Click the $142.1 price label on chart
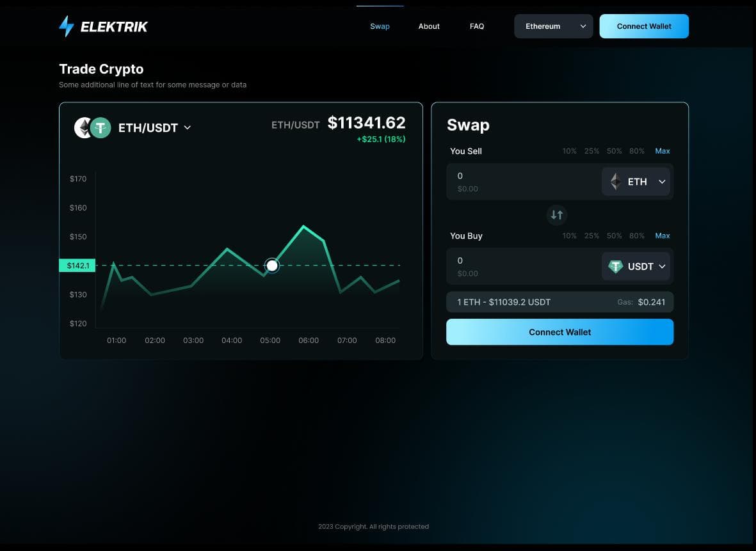This screenshot has height=551, width=756. coord(77,266)
